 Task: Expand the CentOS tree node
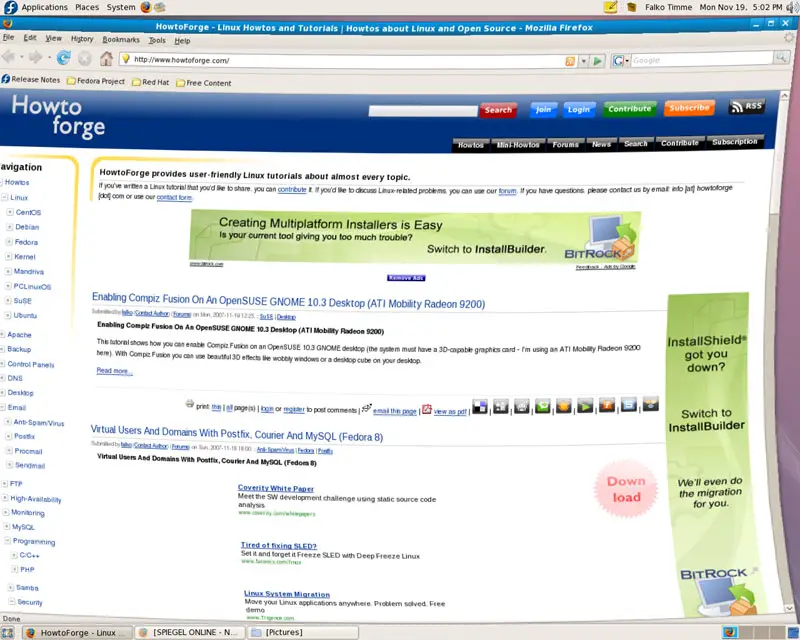(10, 212)
